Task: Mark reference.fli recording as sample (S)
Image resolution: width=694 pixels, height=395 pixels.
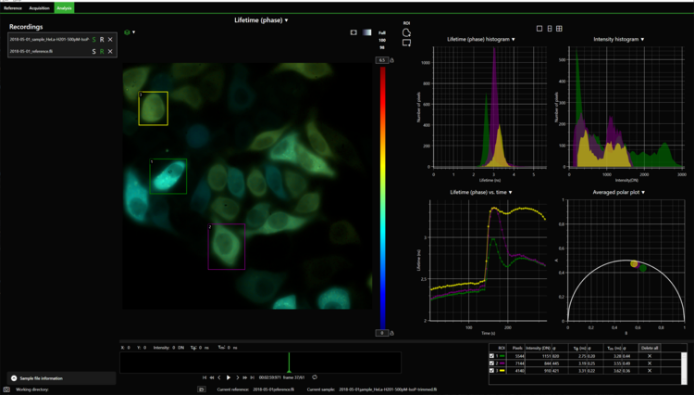Action: [94, 51]
